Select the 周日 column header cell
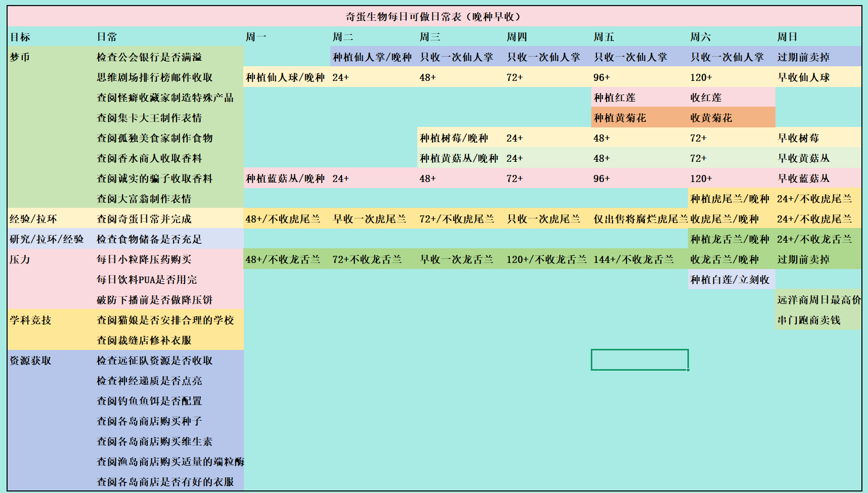 [817, 37]
